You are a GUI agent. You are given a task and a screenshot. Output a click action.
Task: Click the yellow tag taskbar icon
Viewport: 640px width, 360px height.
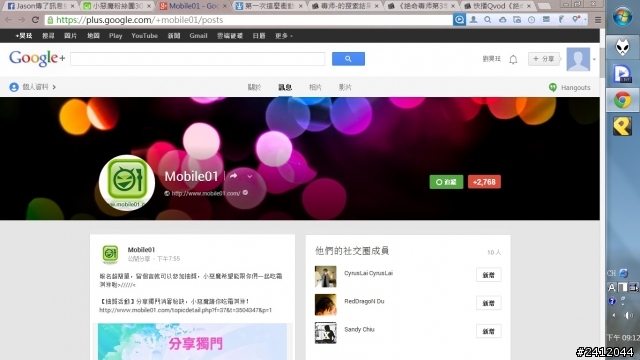(x=622, y=126)
